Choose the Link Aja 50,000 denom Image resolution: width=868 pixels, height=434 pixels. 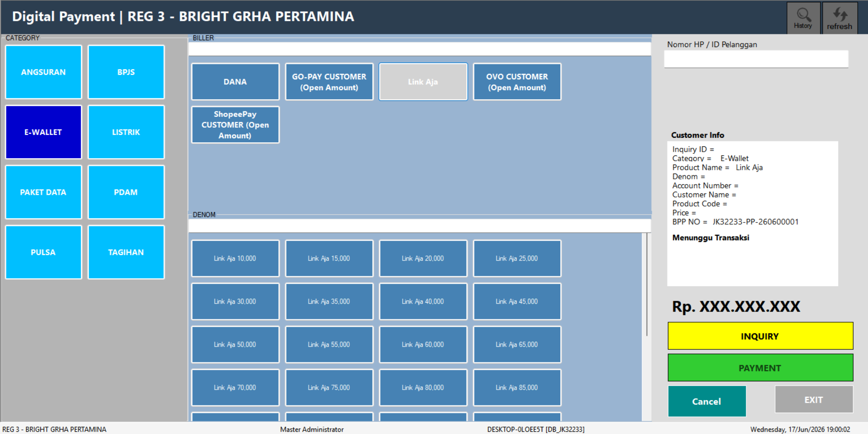(235, 345)
